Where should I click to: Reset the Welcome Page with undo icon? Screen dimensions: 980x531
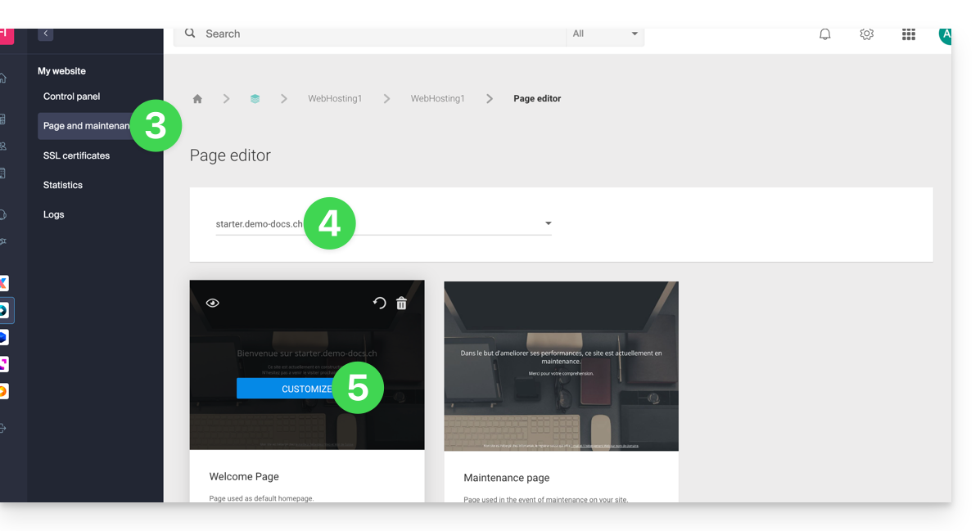[379, 304]
